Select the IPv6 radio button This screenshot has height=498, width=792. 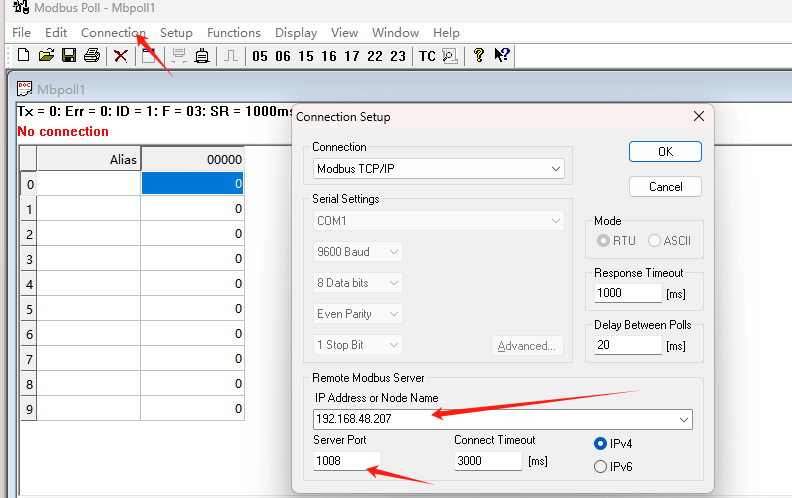[x=601, y=466]
